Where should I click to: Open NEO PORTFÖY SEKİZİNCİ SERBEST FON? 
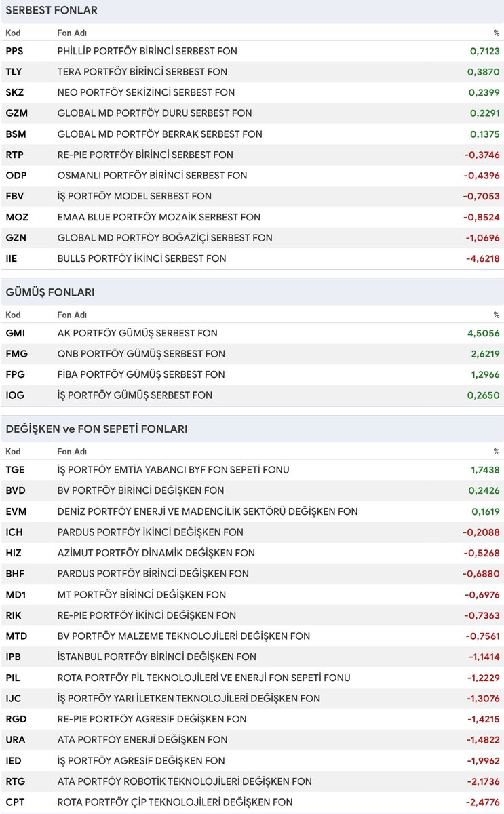point(146,92)
